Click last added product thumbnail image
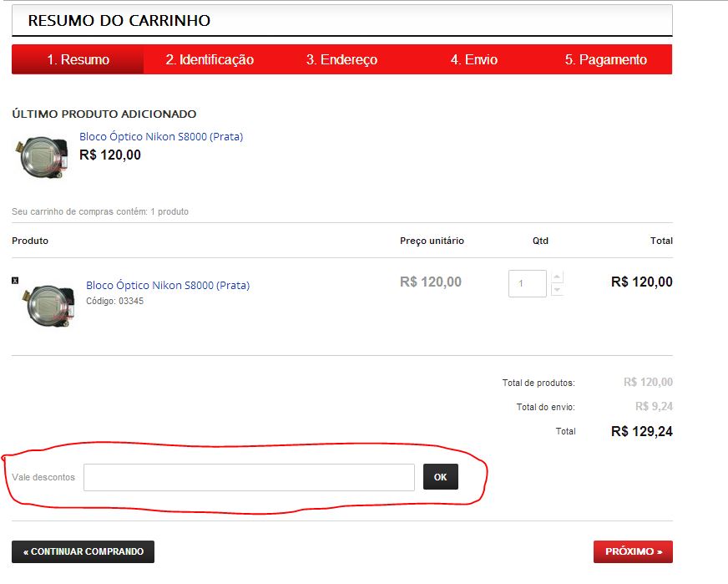Image resolution: width=728 pixels, height=584 pixels. [x=42, y=156]
